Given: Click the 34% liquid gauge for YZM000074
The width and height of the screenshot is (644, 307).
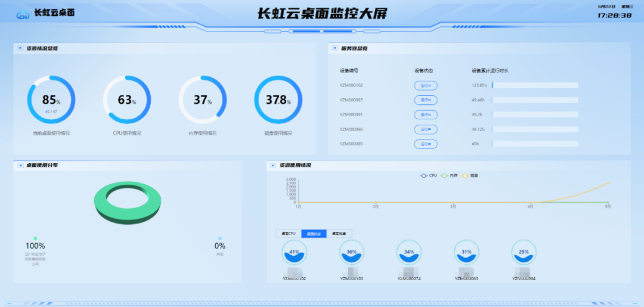Looking at the screenshot, I should pos(409,253).
